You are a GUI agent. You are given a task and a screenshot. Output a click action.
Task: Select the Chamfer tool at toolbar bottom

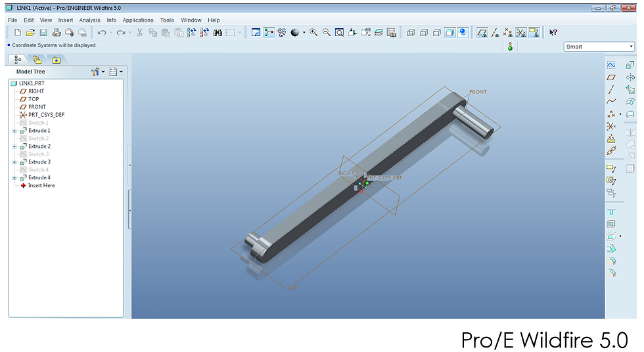(x=611, y=273)
